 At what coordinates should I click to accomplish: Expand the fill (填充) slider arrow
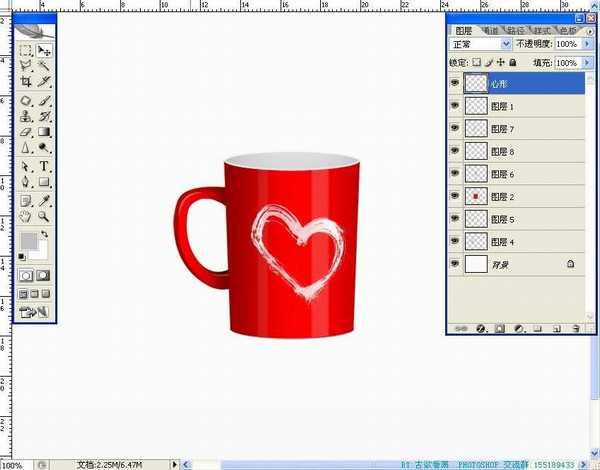586,62
